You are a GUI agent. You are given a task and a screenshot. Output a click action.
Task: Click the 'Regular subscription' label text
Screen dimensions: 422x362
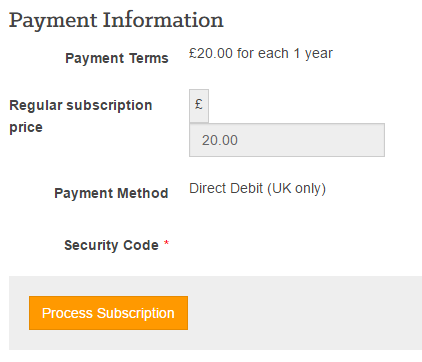81,106
